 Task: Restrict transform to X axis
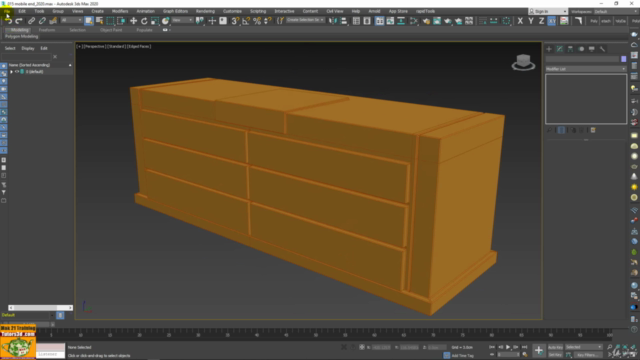click(x=520, y=21)
